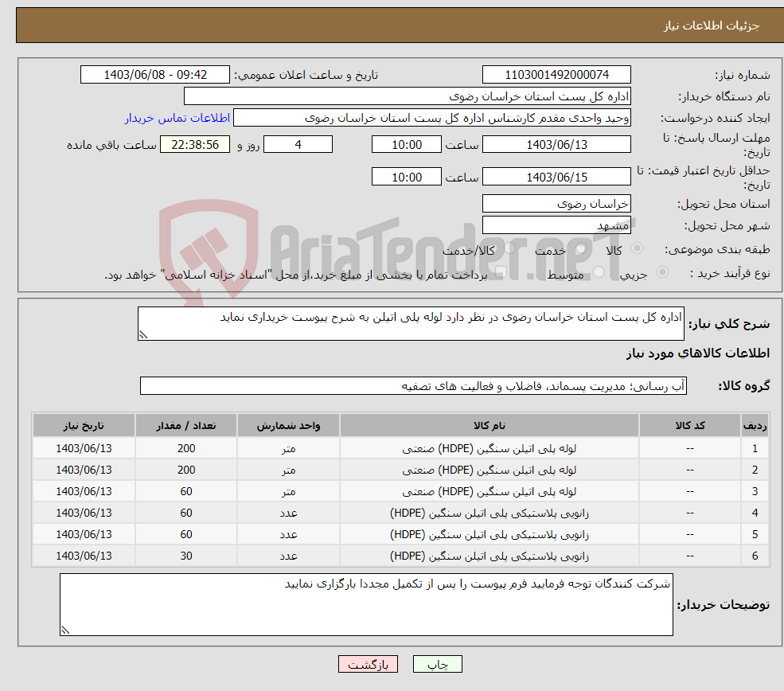Click the چاپ (print) button
The width and height of the screenshot is (784, 691).
click(x=437, y=664)
